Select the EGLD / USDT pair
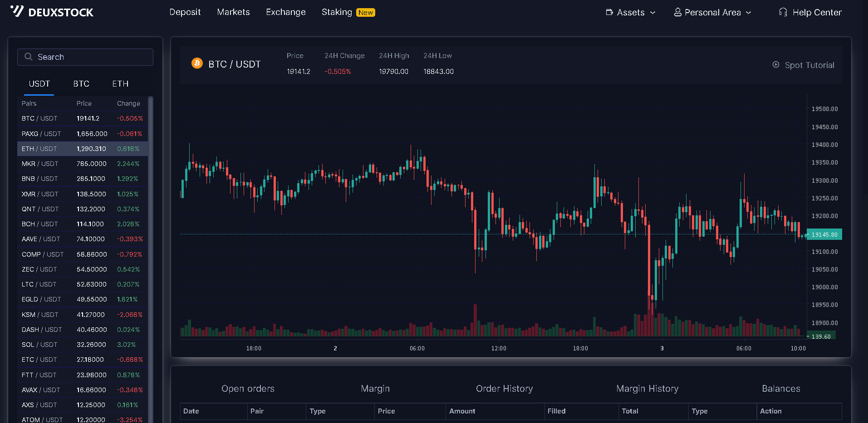The width and height of the screenshot is (868, 423). point(83,299)
